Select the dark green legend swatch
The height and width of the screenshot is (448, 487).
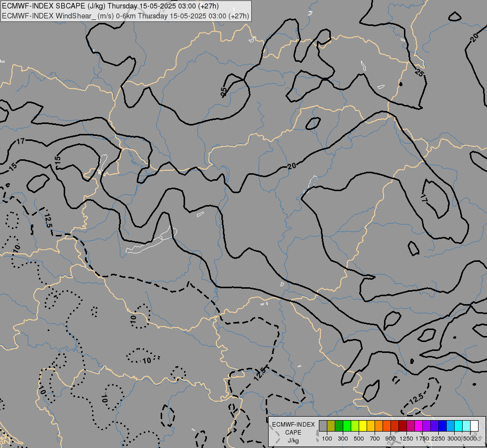[339, 426]
